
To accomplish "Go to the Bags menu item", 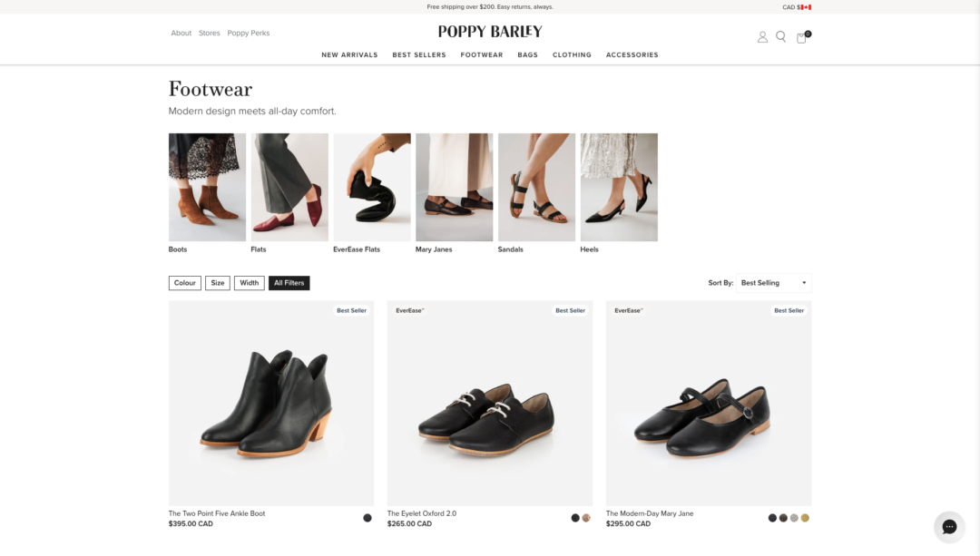I will pos(527,55).
